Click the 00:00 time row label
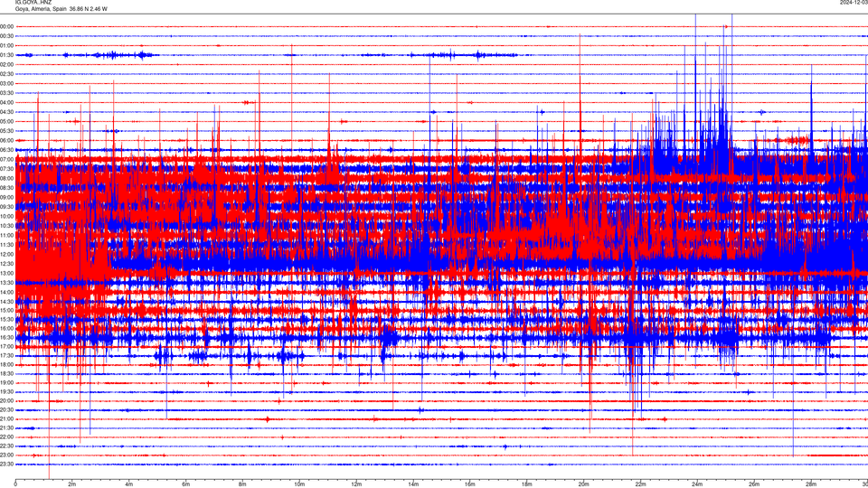The width and height of the screenshot is (868, 488). [x=7, y=26]
